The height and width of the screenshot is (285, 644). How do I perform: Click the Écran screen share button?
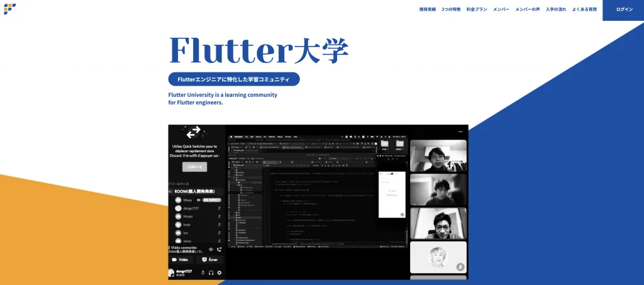pyautogui.click(x=209, y=259)
